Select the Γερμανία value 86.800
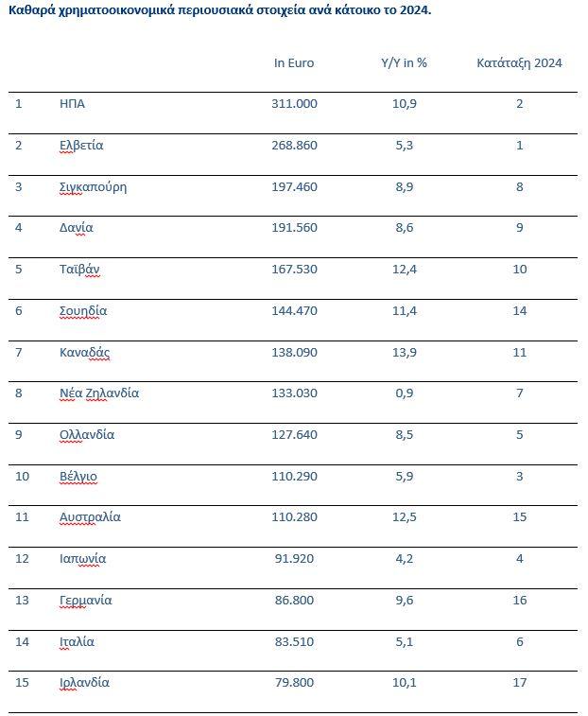 pos(294,600)
